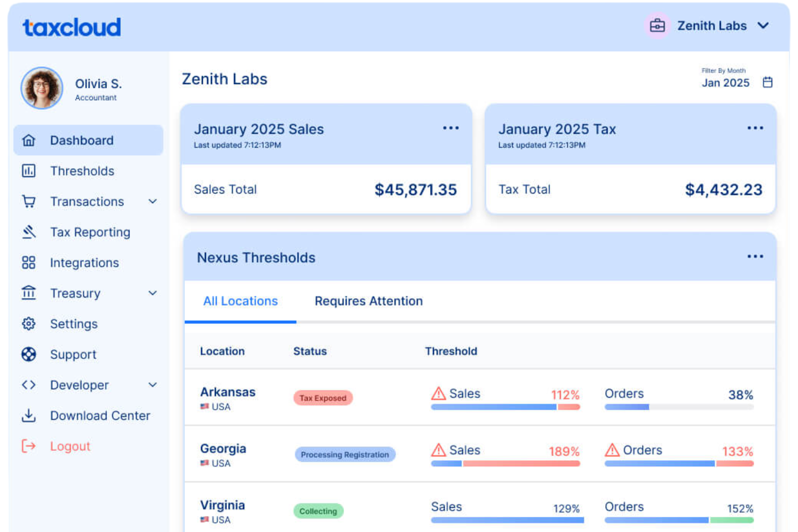Click Virginia Collecting status badge

(318, 511)
